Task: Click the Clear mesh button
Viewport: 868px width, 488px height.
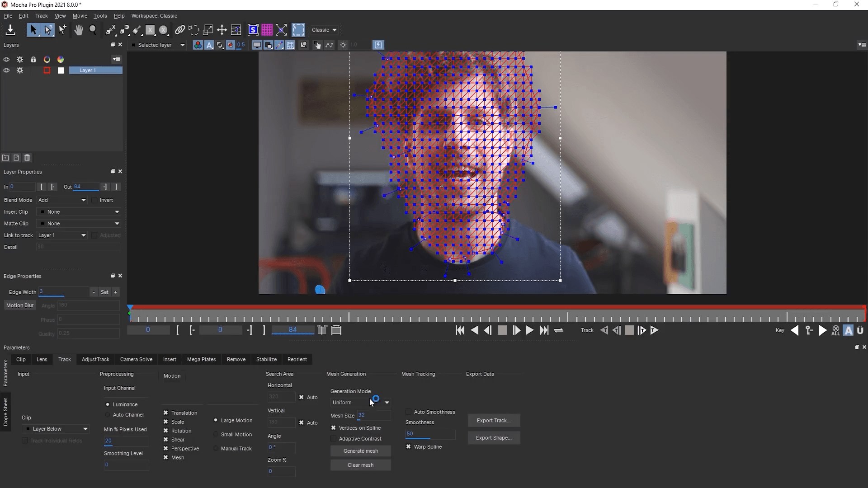Action: click(360, 465)
